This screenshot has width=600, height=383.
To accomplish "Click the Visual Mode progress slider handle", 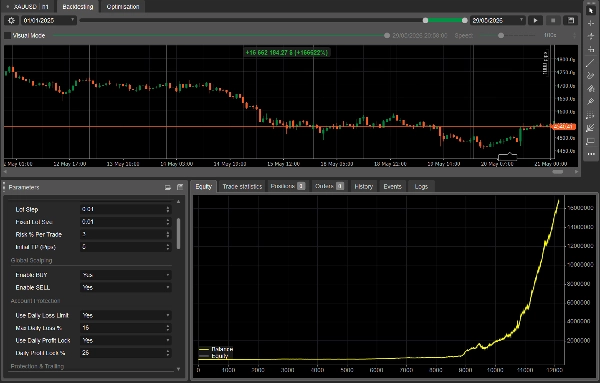I will tap(387, 36).
